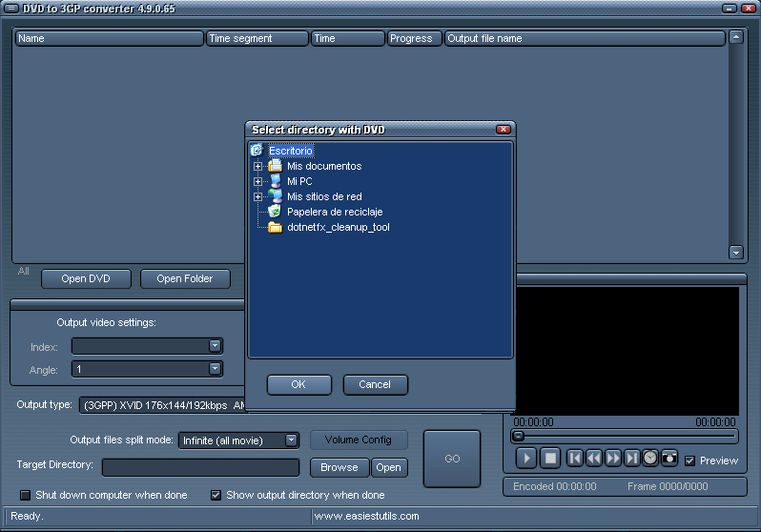Select Papelera de reciclaje in tree
Viewport: 761px width, 532px height.
[x=335, y=212]
